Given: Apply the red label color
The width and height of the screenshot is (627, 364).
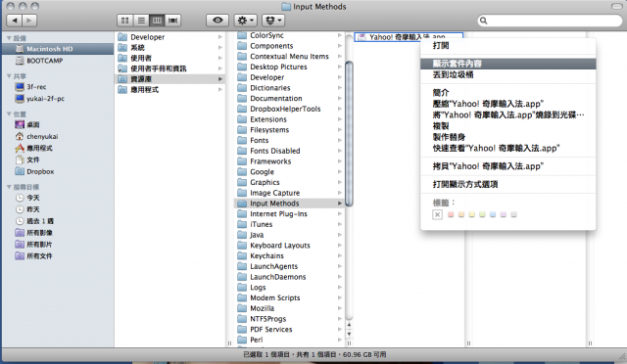Looking at the screenshot, I should (x=451, y=214).
